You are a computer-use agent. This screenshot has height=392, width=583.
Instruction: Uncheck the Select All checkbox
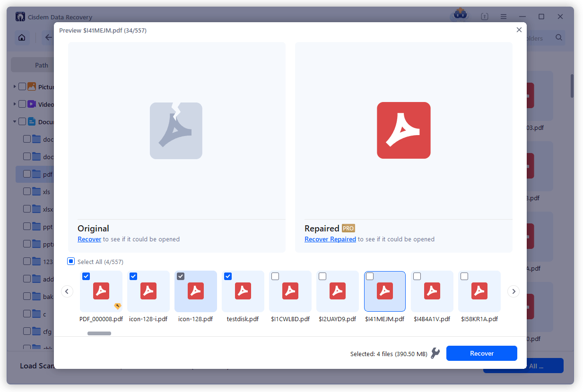70,261
